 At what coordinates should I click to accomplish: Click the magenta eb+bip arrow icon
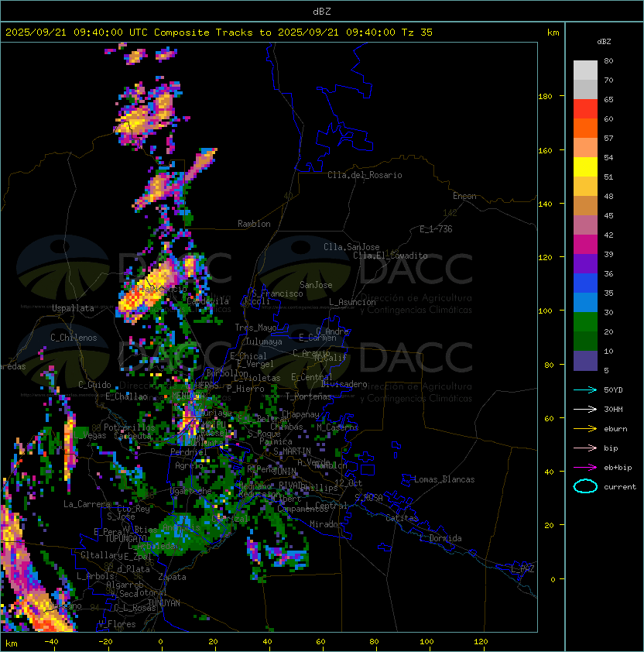585,468
